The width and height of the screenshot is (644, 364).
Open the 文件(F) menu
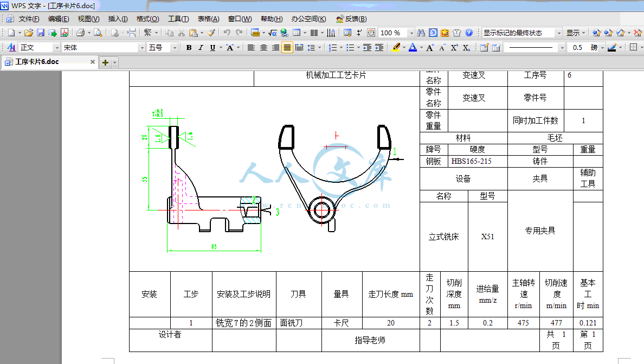29,19
